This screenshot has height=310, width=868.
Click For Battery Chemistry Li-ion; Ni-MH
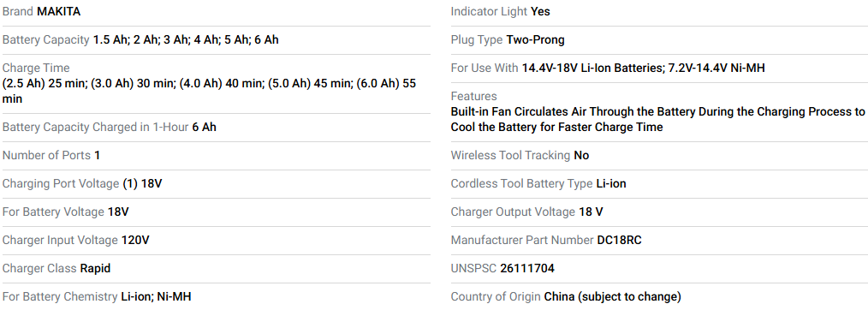coord(97,296)
